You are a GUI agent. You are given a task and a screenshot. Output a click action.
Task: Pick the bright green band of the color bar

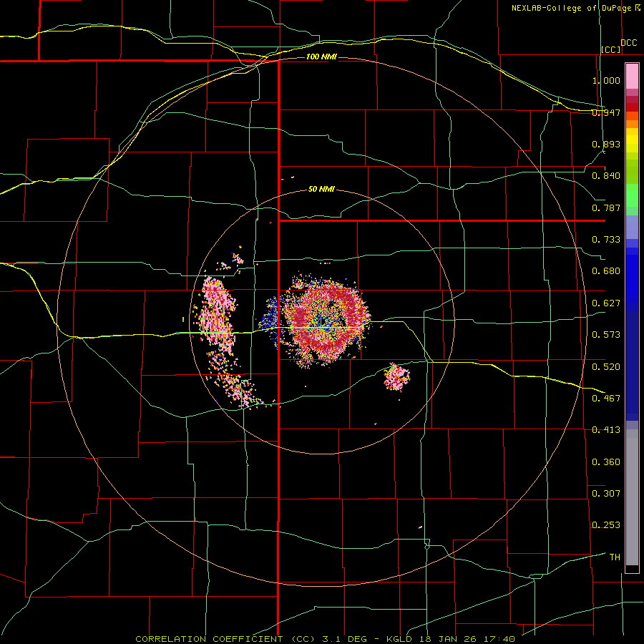tap(632, 195)
